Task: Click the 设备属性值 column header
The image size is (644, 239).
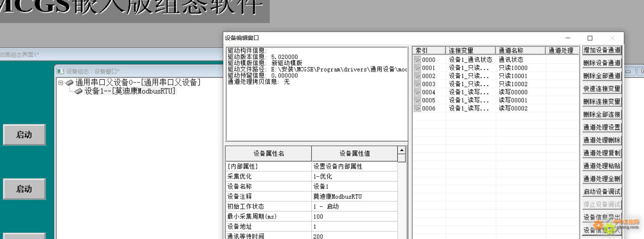Action: point(355,153)
